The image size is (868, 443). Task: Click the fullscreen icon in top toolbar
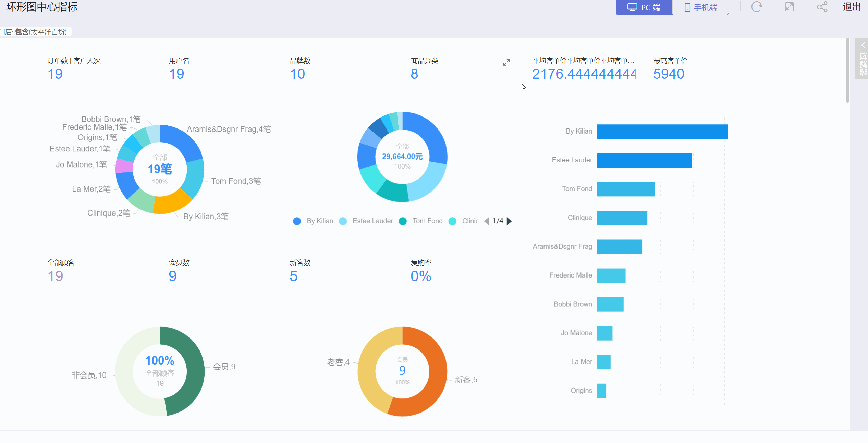(789, 7)
